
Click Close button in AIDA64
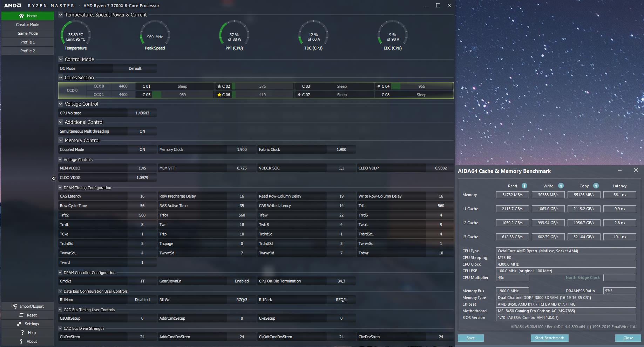click(628, 338)
